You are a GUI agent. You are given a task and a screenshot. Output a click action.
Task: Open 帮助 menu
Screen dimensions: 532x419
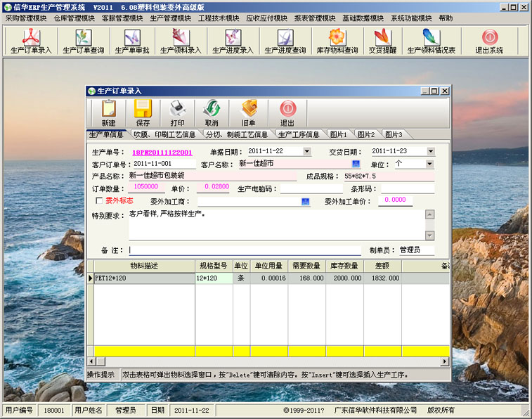446,18
